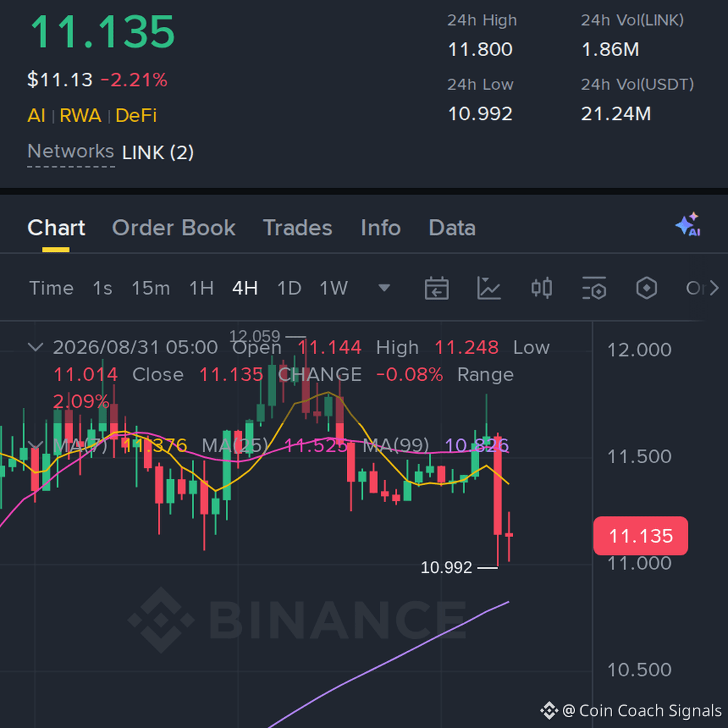Open the AI category tag
The height and width of the screenshot is (728, 728).
(36, 115)
